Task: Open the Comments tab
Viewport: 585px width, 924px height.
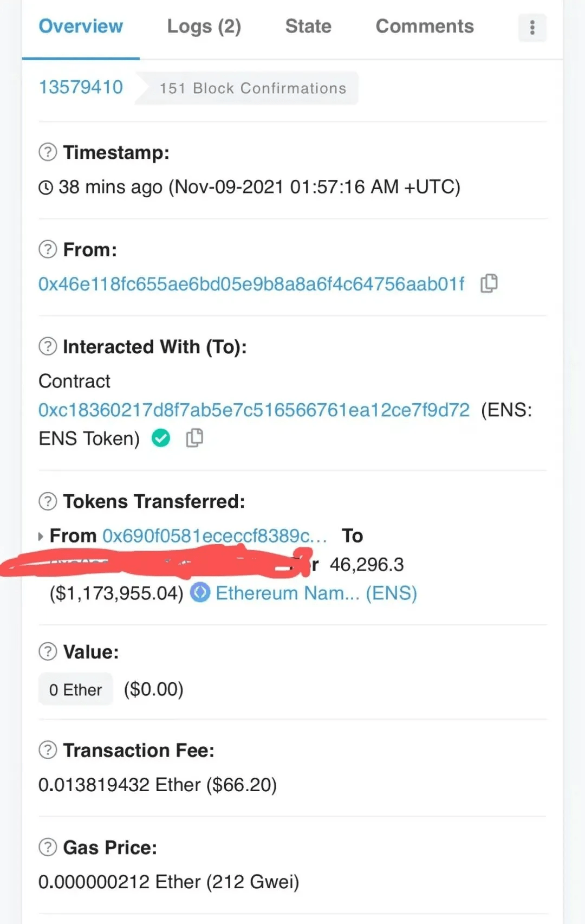Action: click(424, 27)
